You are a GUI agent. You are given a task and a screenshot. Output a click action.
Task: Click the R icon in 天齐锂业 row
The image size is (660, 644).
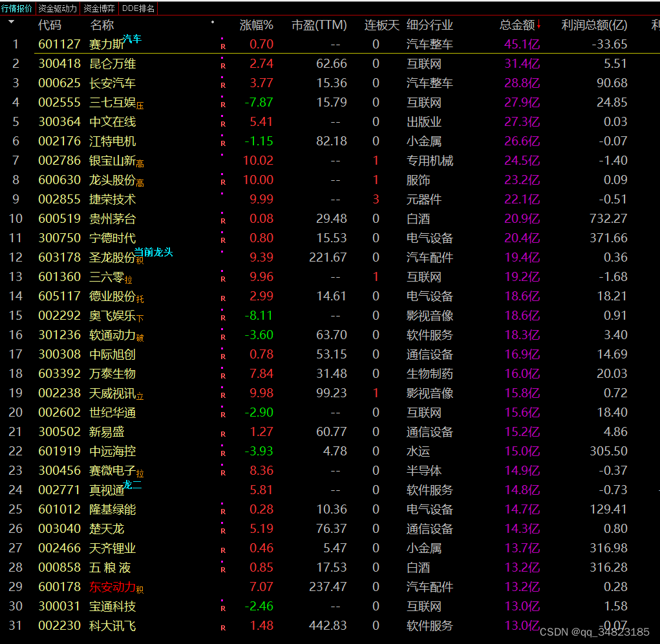click(223, 550)
